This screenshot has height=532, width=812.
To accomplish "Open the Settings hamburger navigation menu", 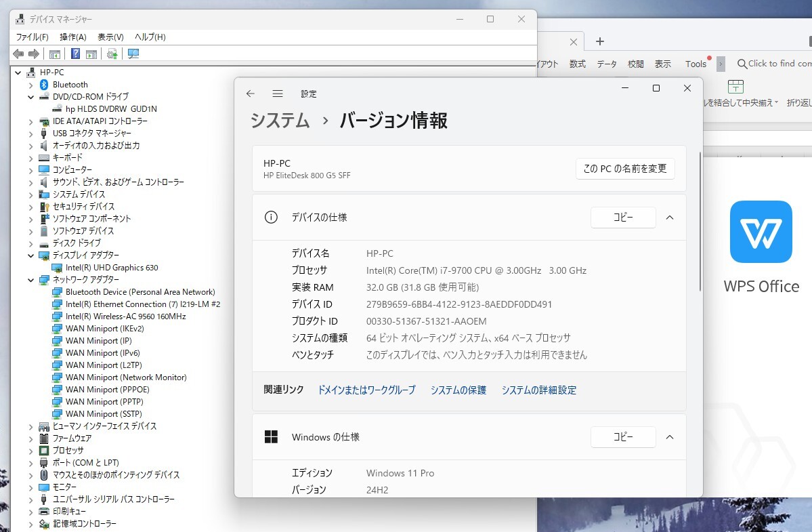I will click(x=278, y=94).
